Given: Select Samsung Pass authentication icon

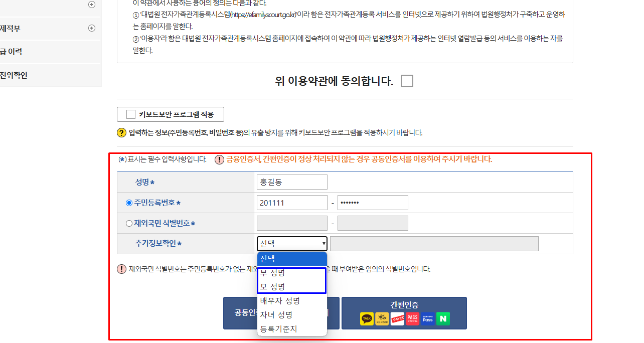Looking at the screenshot, I should 427,318.
